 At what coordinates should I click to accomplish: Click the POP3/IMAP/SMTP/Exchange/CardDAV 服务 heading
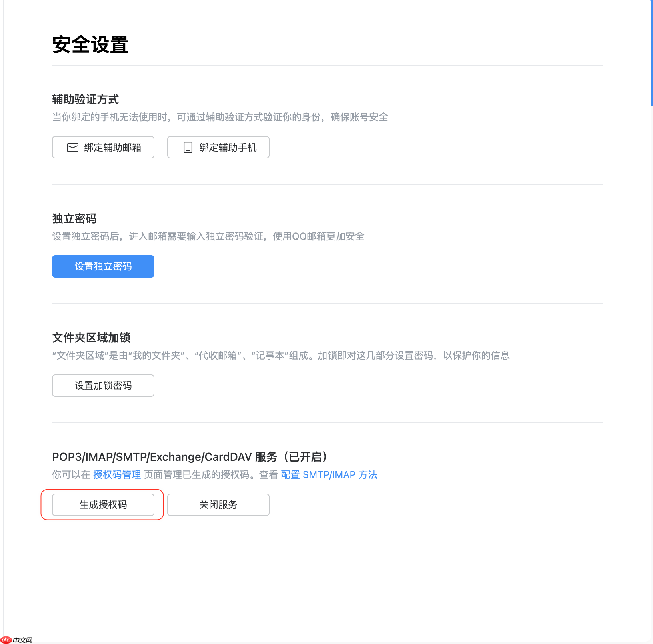[x=190, y=457]
